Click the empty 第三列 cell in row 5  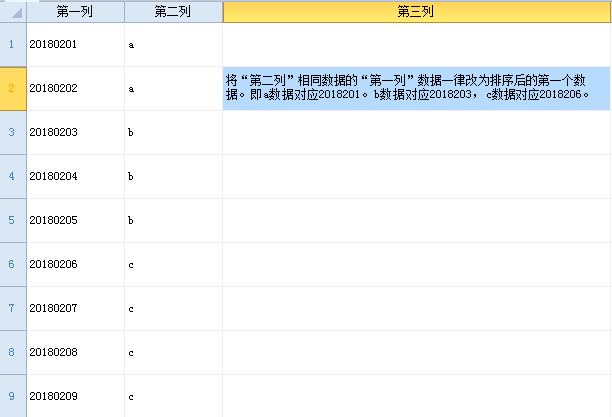[416, 221]
